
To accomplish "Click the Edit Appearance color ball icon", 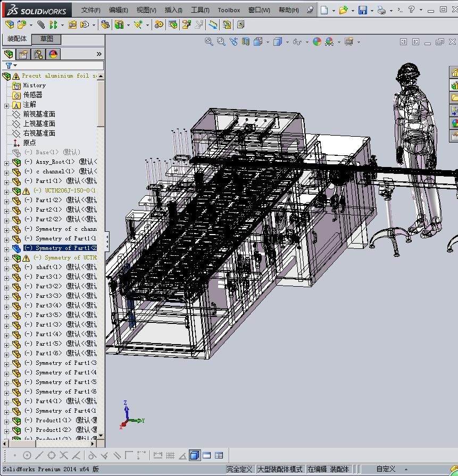I will point(317,41).
